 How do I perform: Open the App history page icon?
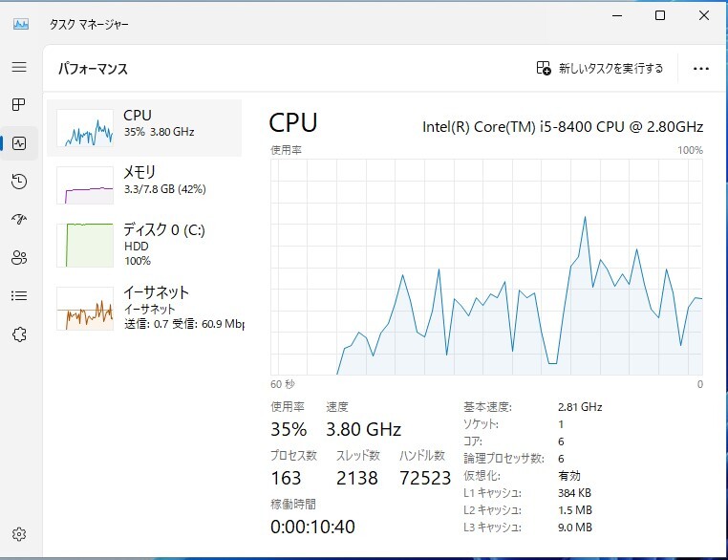coord(19,182)
